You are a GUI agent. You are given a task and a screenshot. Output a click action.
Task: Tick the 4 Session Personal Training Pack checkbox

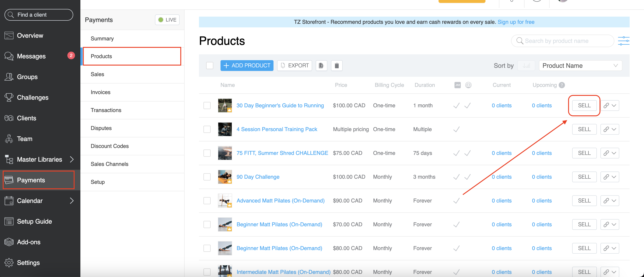point(207,129)
